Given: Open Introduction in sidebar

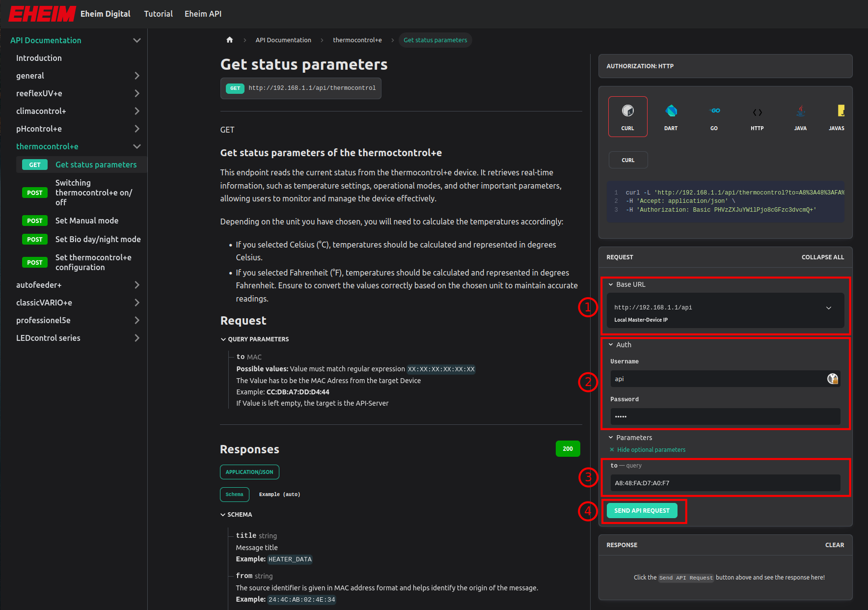Looking at the screenshot, I should click(39, 58).
